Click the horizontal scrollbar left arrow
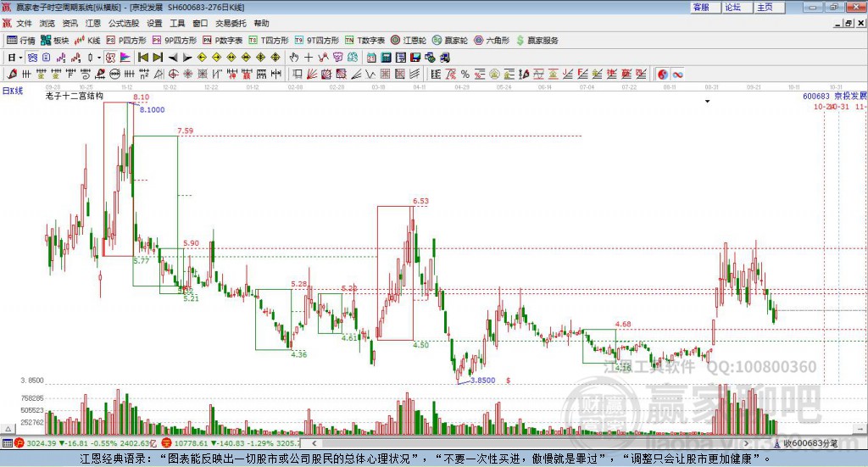The height and width of the screenshot is (467, 868). 314,443
